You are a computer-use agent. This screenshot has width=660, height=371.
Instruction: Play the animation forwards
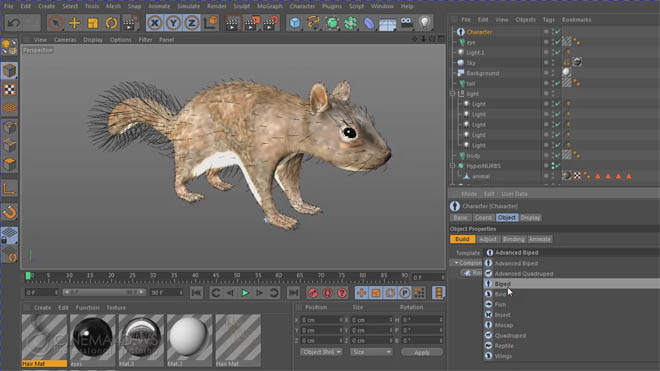coord(245,293)
